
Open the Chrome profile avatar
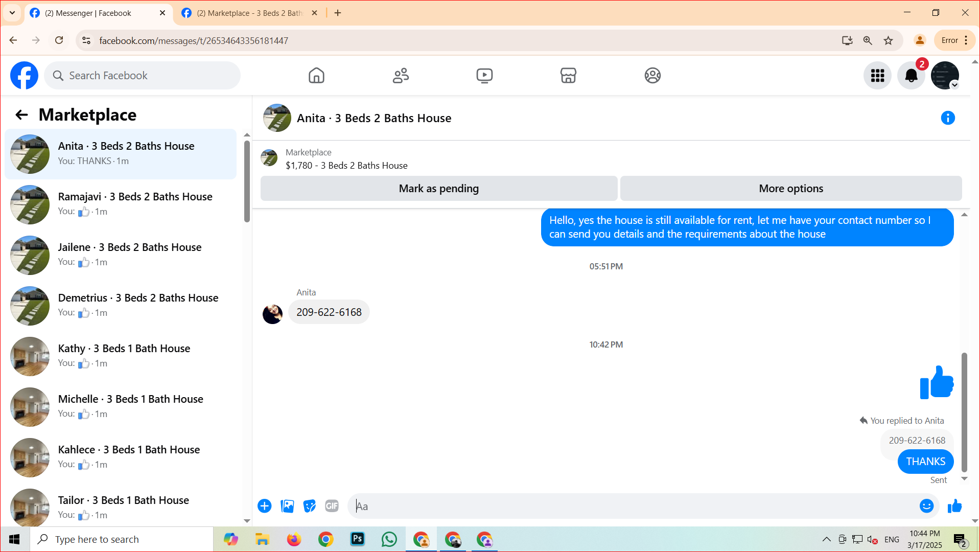[x=920, y=40]
